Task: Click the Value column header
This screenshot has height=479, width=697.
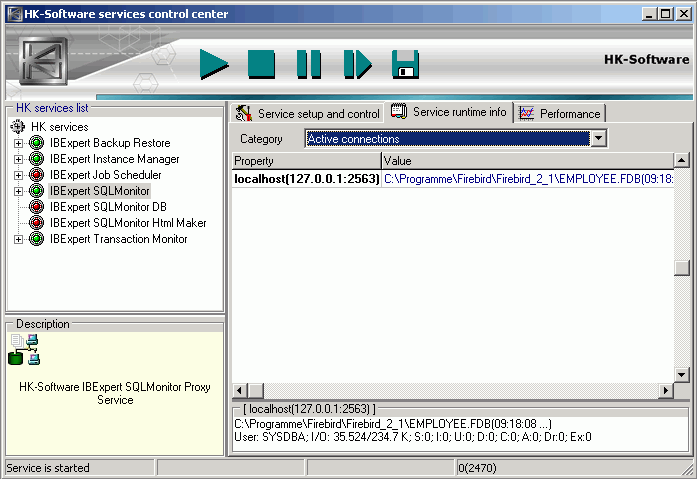Action: tap(528, 161)
